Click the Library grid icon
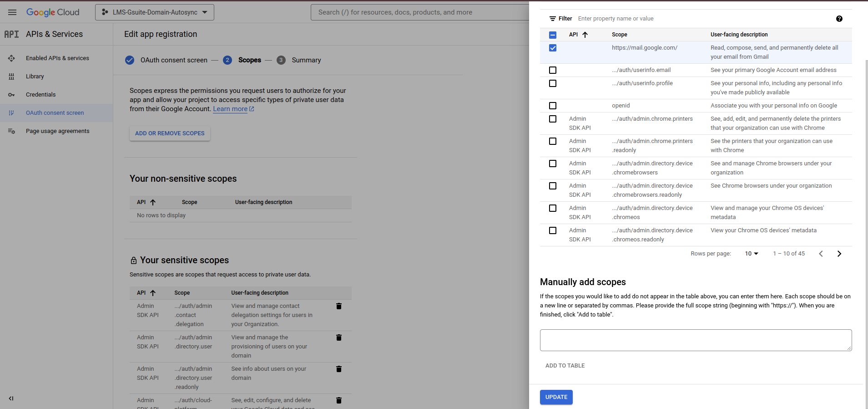The height and width of the screenshot is (409, 868). click(x=11, y=77)
